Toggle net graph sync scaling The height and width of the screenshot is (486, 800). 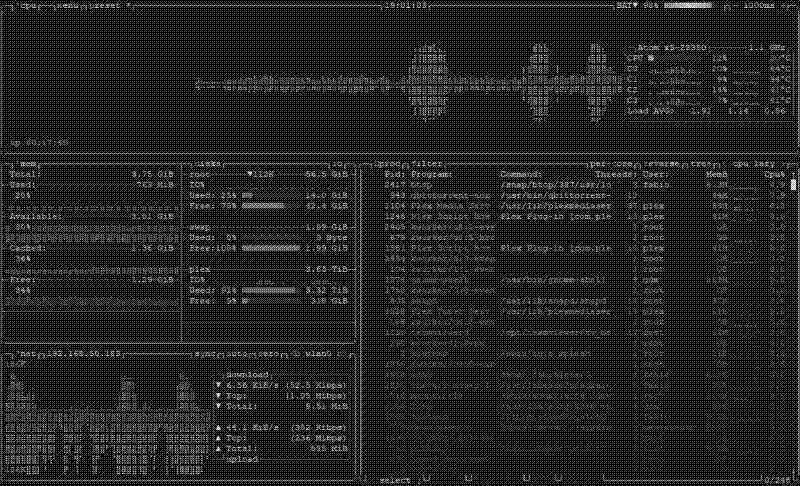[205, 353]
